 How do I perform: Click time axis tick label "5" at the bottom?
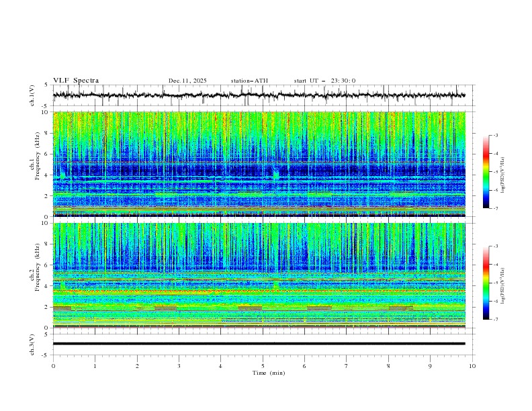click(x=263, y=366)
